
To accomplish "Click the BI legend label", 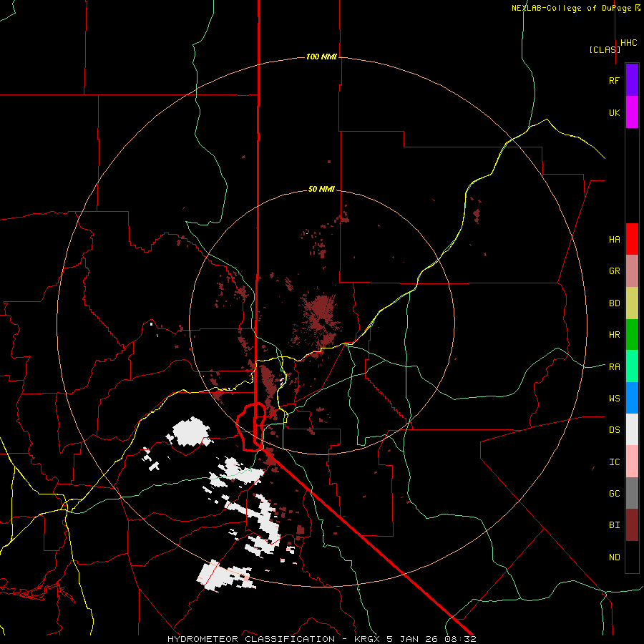I will (615, 525).
